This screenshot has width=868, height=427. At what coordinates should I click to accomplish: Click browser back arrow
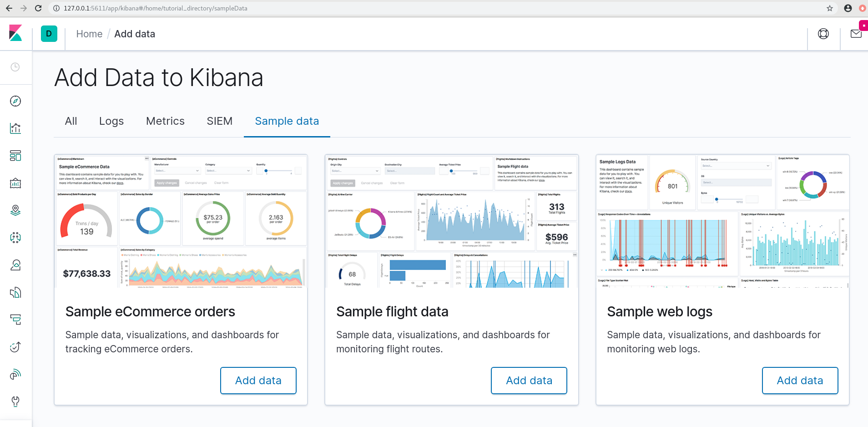9,8
